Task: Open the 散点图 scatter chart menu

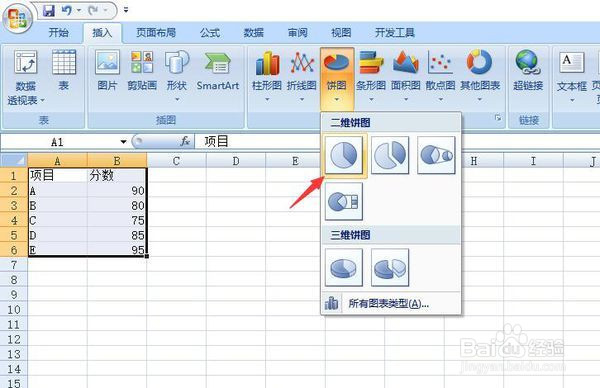Action: click(440, 75)
